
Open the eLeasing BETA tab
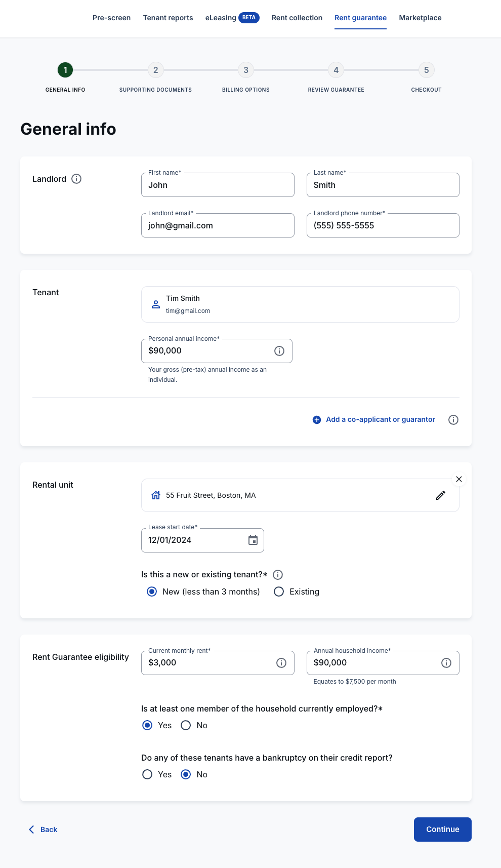(x=232, y=18)
